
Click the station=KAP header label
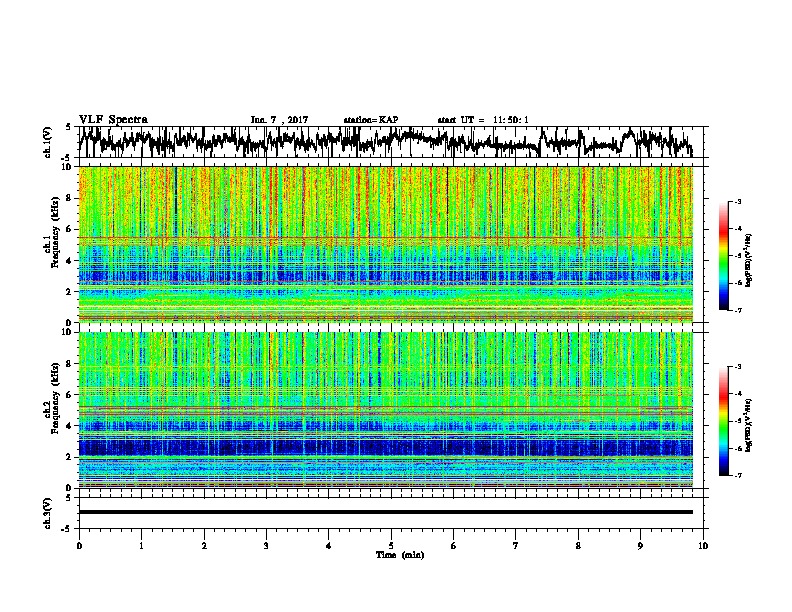371,120
